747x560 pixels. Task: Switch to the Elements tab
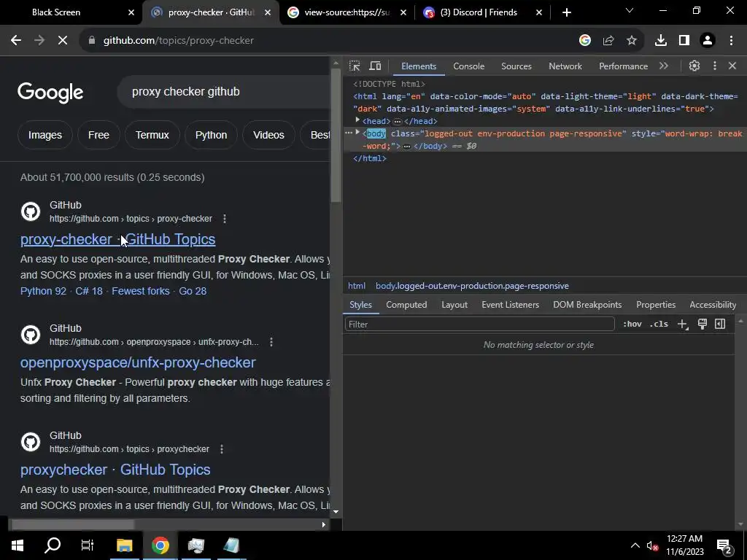coord(419,66)
